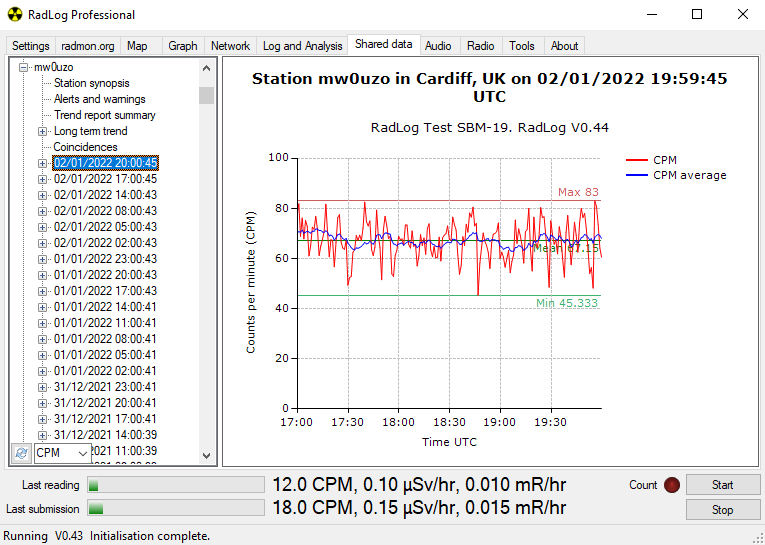Select the 31/12/2021 17:00:41 record

point(105,419)
